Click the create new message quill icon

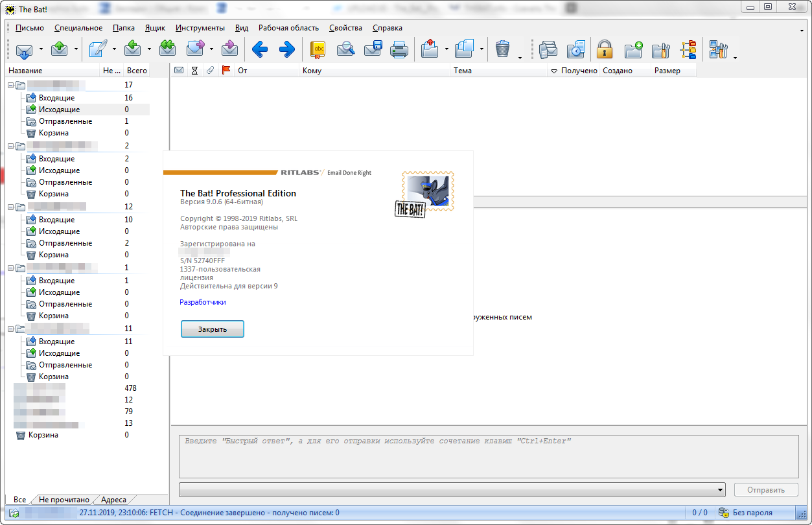[98, 49]
